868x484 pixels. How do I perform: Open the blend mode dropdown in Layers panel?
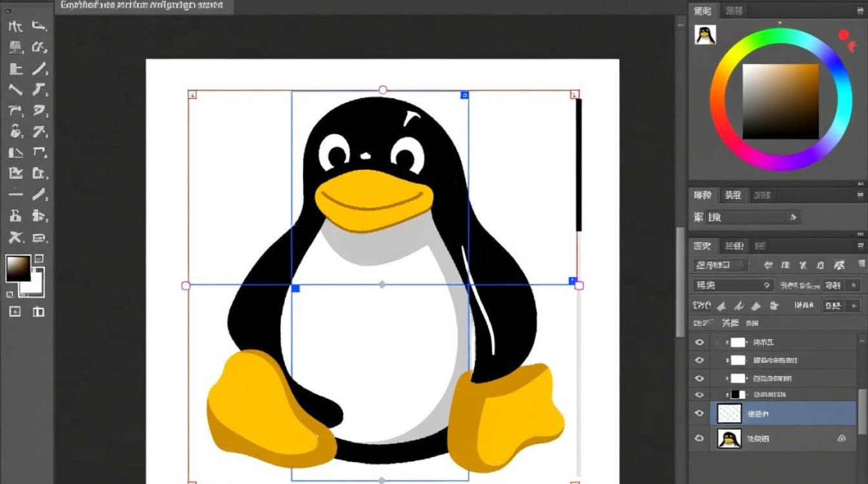pos(733,285)
